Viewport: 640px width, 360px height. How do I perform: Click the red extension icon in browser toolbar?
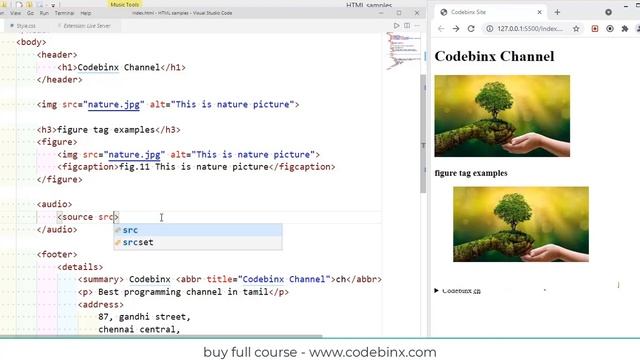tap(595, 29)
